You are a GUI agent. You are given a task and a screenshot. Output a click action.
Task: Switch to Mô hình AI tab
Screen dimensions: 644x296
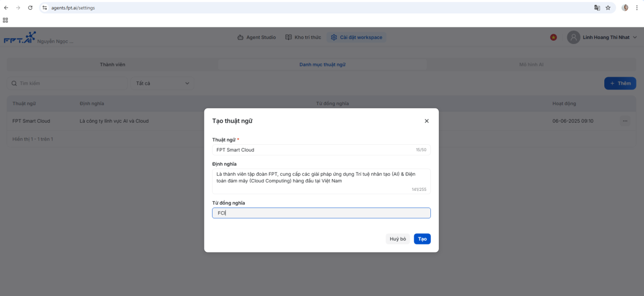(531, 64)
